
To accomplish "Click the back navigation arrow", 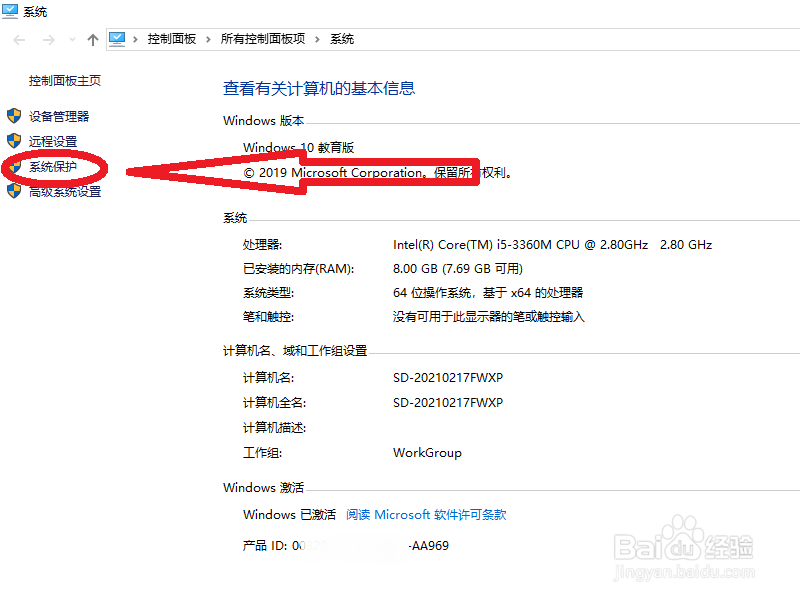I will point(18,39).
